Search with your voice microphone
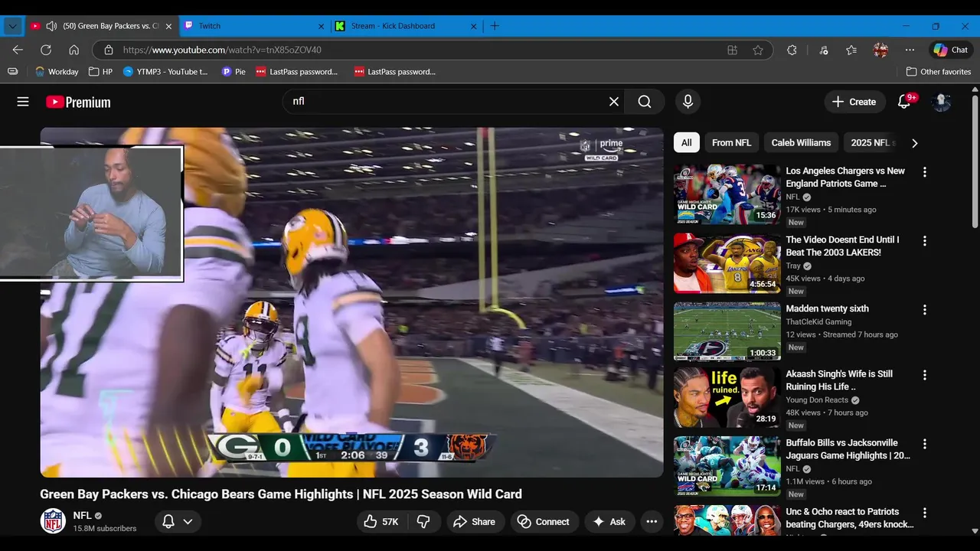980x551 pixels. (688, 102)
